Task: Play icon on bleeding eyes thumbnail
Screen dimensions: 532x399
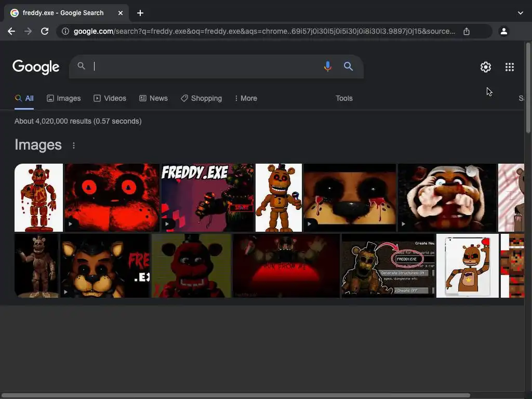Action: pos(309,224)
